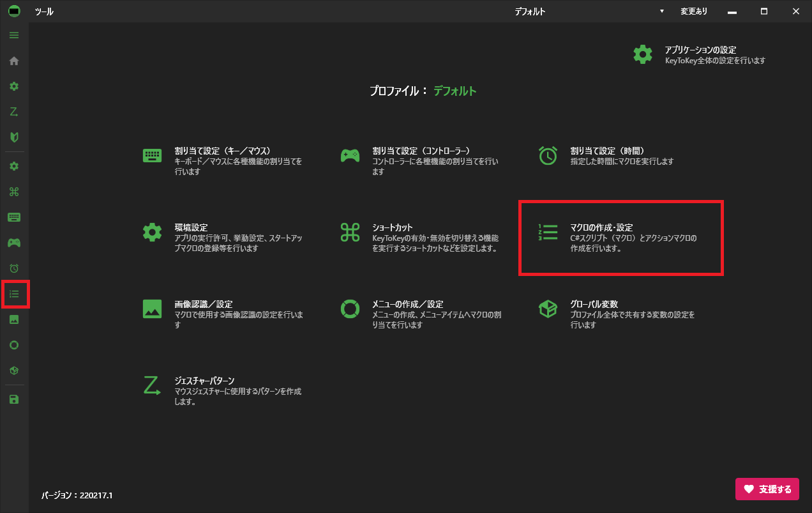This screenshot has height=513, width=812.
Task: Open 環境設定 gear tile
Action: coord(223,238)
